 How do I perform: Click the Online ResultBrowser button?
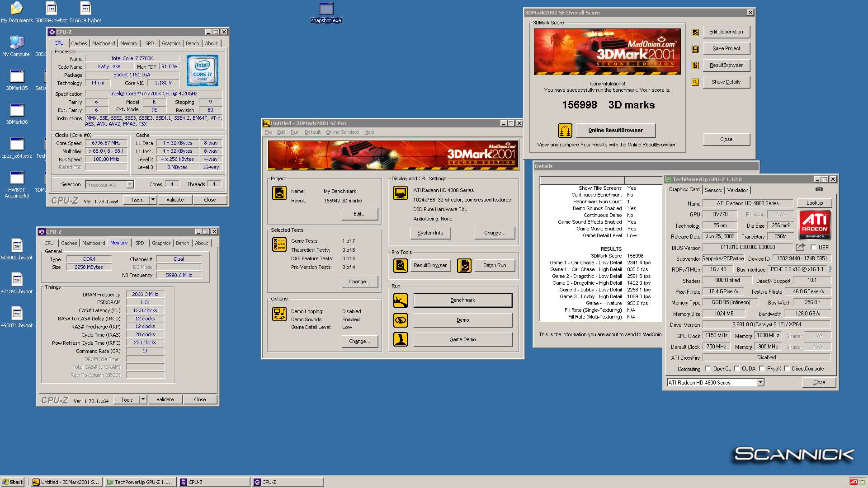(x=615, y=131)
